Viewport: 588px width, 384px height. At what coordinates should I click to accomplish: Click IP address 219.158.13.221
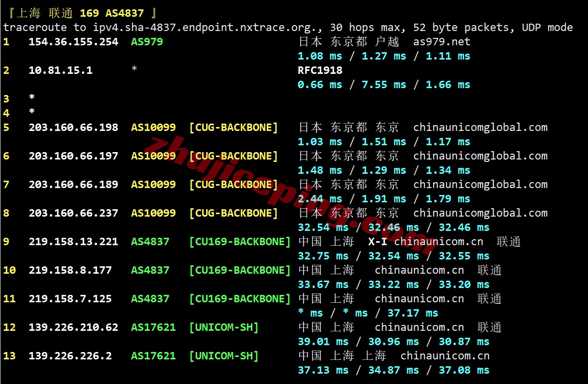tap(73, 242)
